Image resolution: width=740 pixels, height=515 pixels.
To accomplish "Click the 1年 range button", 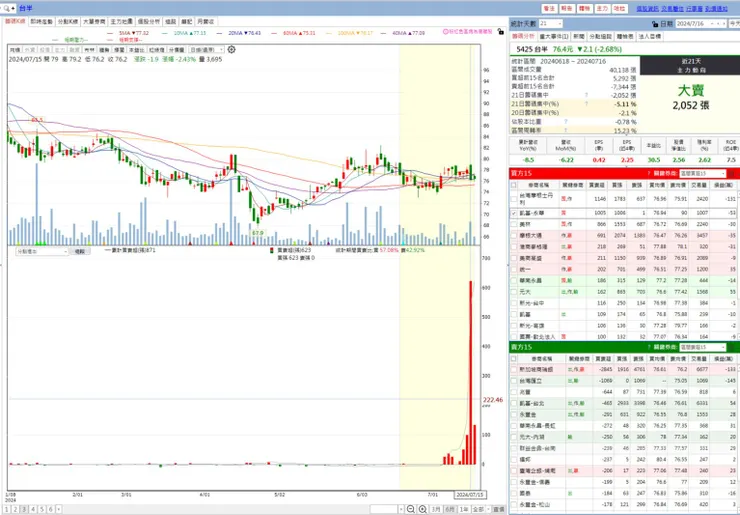I will [x=464, y=509].
